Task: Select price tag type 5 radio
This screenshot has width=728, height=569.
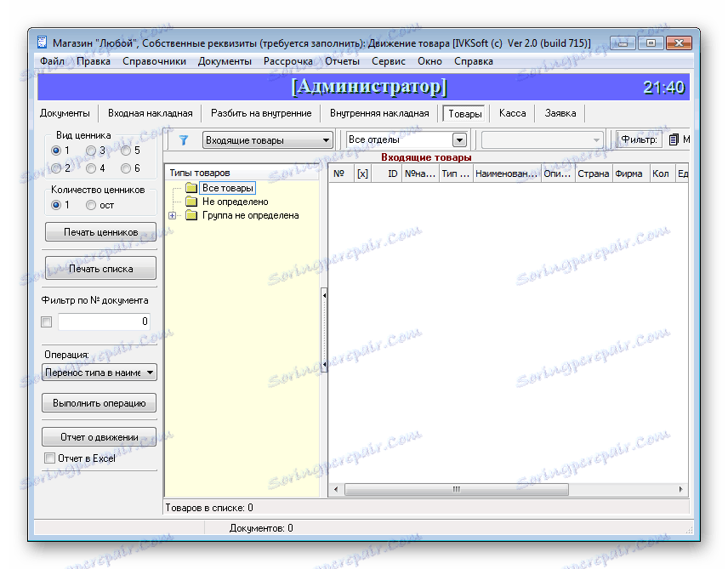Action: tap(126, 151)
